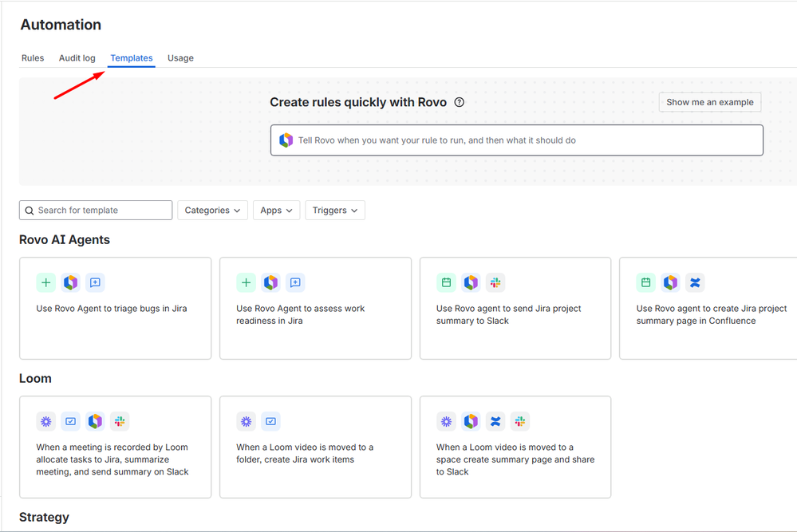This screenshot has height=532, width=797.
Task: Click Loom icon on moved to space card
Action: point(446,421)
